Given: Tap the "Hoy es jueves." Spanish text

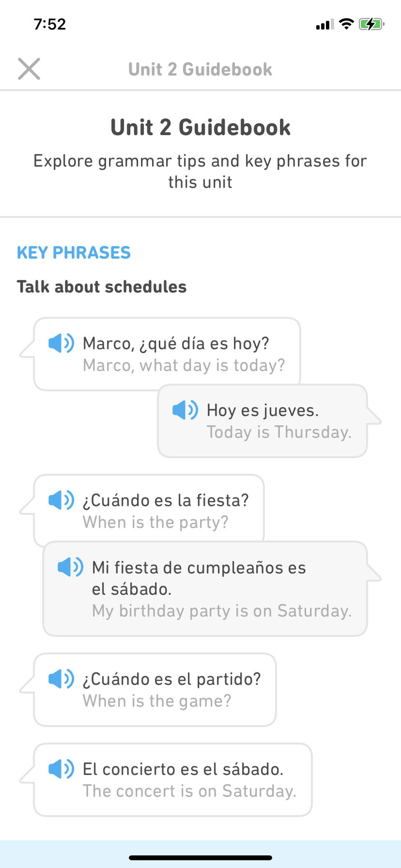Looking at the screenshot, I should [262, 410].
